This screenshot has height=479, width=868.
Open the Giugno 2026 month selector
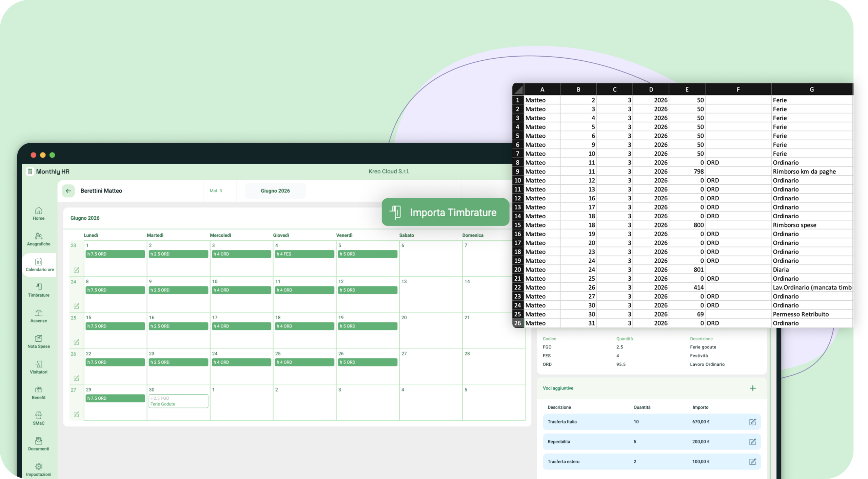tap(275, 191)
